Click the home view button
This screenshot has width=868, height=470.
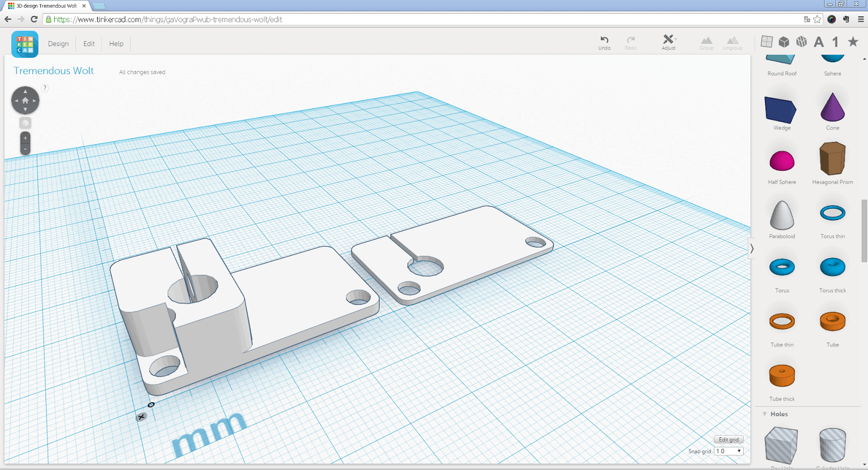click(x=25, y=100)
